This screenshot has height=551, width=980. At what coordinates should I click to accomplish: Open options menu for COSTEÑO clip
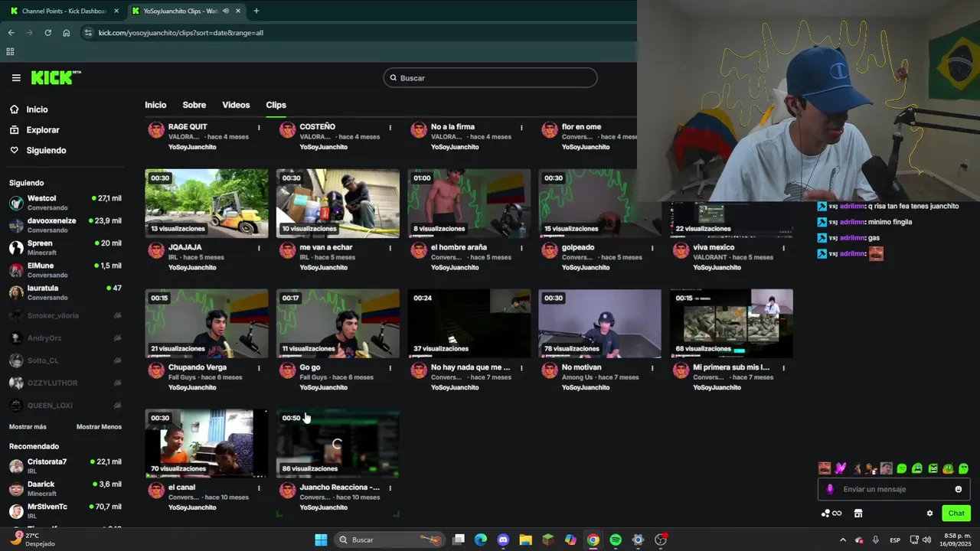[390, 128]
